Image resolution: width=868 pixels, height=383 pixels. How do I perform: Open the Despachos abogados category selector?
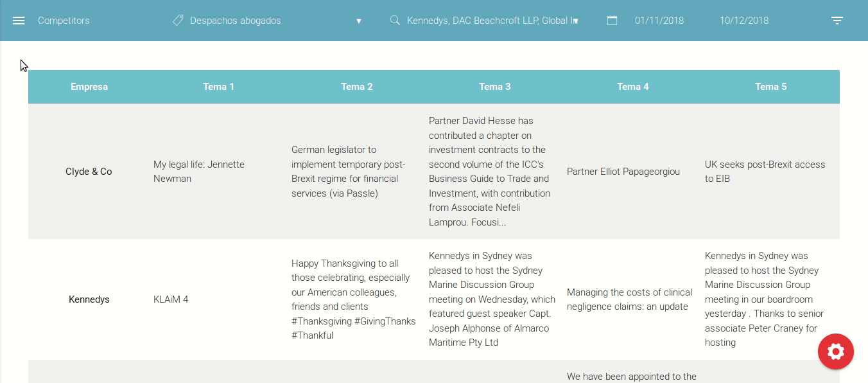pyautogui.click(x=276, y=21)
